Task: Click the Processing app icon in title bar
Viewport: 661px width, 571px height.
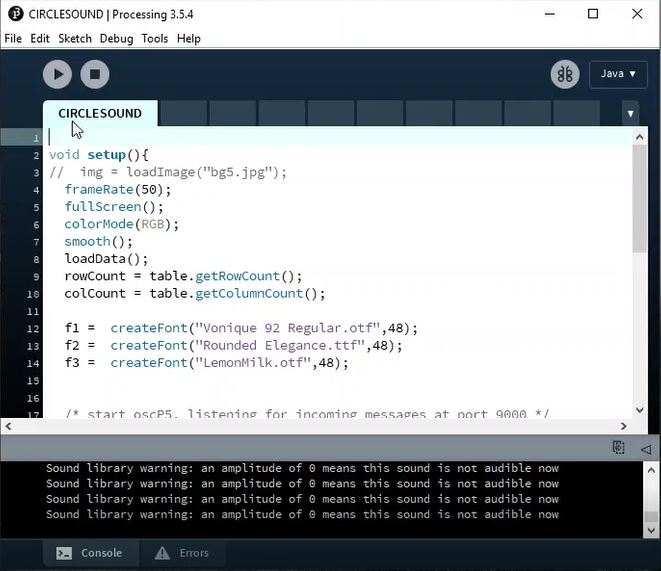Action: [14, 14]
